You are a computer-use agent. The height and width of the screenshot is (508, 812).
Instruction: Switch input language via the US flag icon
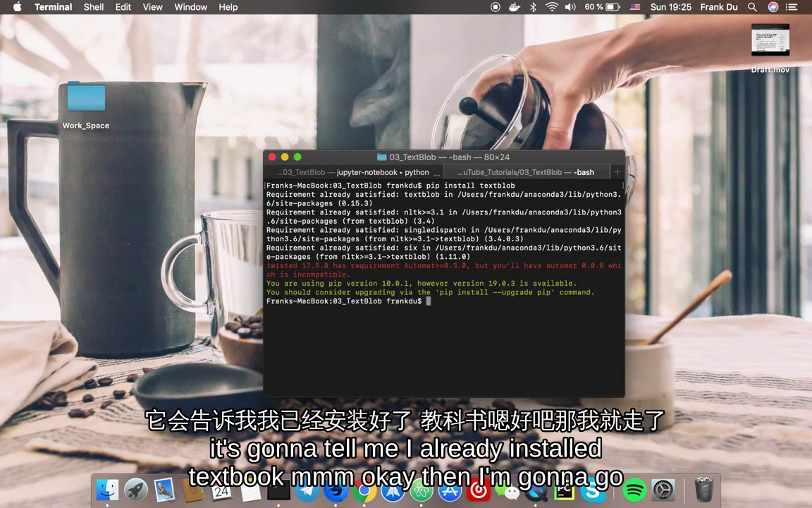coord(634,7)
